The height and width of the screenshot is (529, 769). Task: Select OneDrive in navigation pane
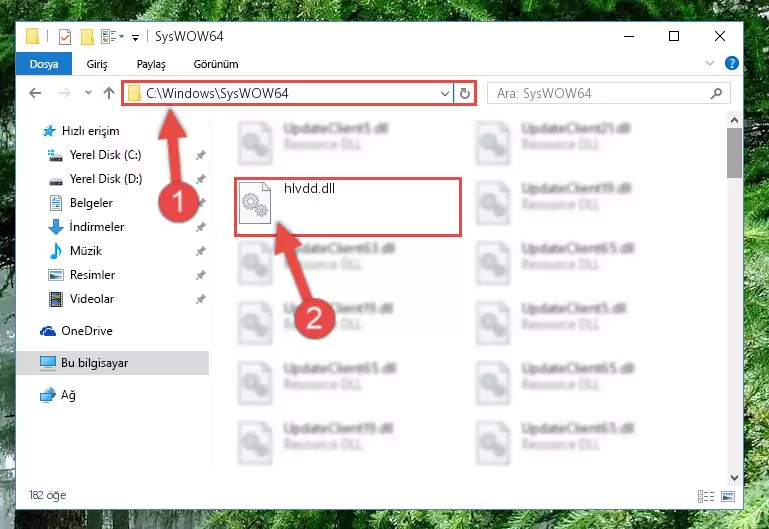point(77,331)
